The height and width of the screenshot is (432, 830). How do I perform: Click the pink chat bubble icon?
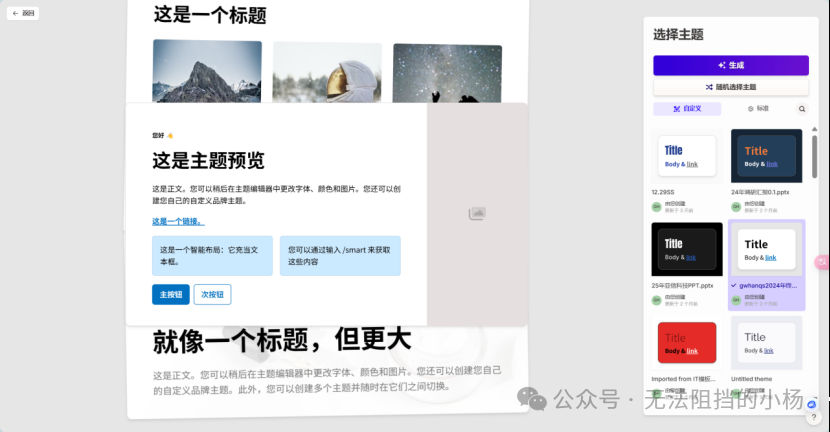coord(822,262)
